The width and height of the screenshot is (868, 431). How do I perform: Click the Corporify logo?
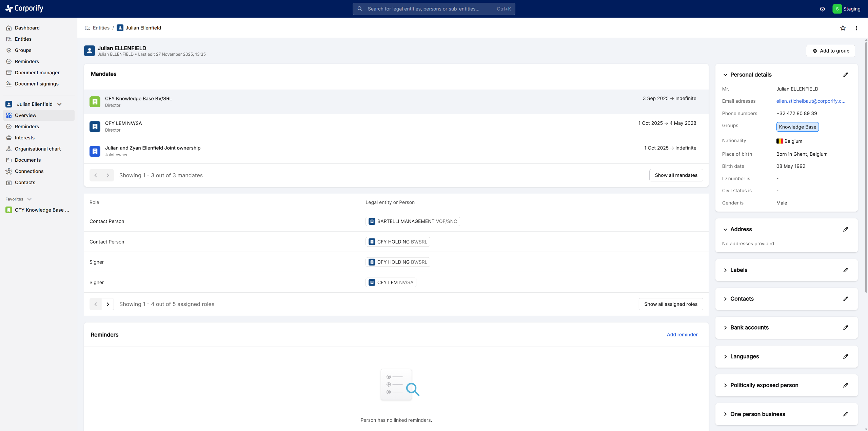(x=24, y=8)
